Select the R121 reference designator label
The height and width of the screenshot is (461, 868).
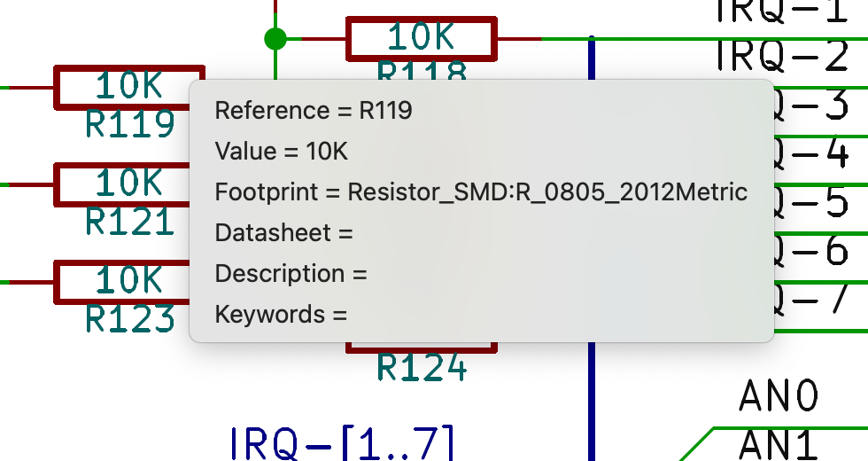pyautogui.click(x=129, y=222)
